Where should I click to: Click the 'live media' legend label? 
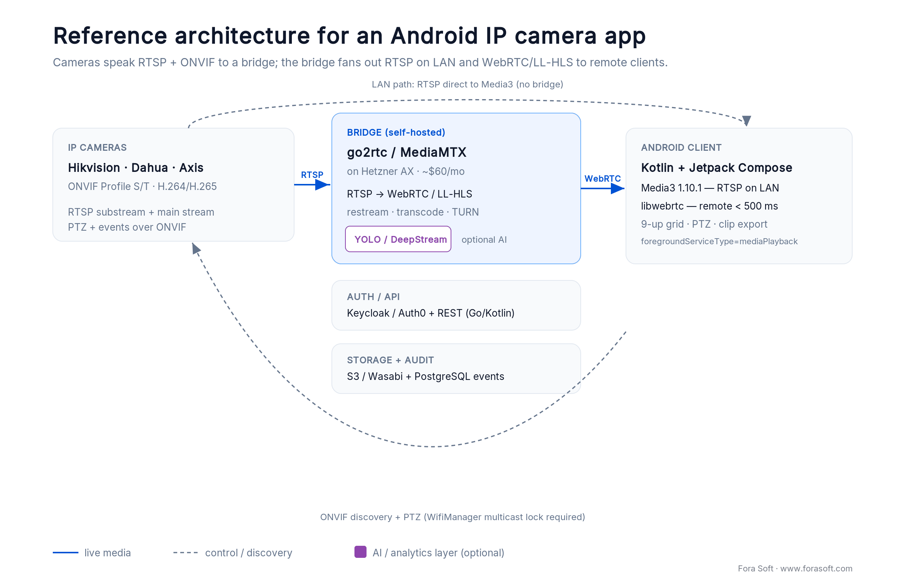click(x=107, y=553)
